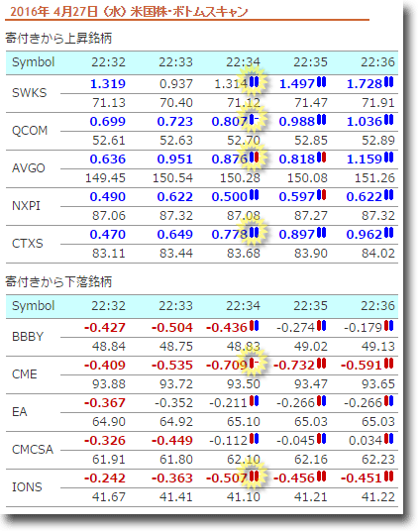The height and width of the screenshot is (531, 420).
Task: Click the SWKS symbol
Action: pyautogui.click(x=29, y=93)
